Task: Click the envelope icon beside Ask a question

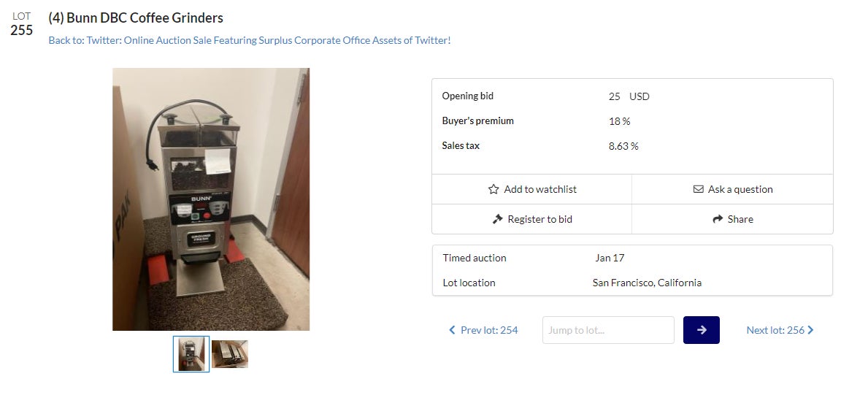Action: pyautogui.click(x=699, y=189)
